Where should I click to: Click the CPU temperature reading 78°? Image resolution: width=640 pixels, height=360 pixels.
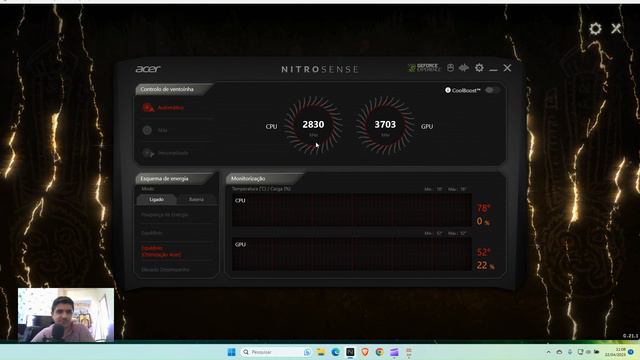point(483,208)
